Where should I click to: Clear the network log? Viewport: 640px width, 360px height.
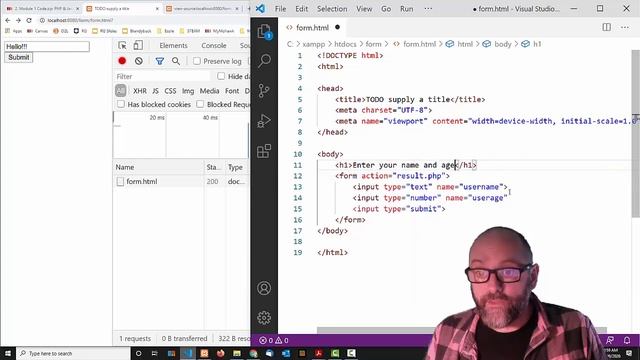pyautogui.click(x=139, y=61)
